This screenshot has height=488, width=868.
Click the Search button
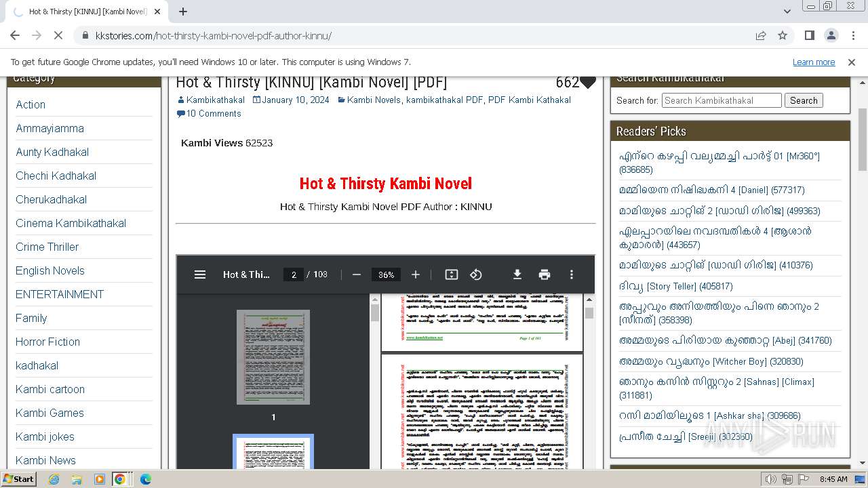click(x=804, y=100)
